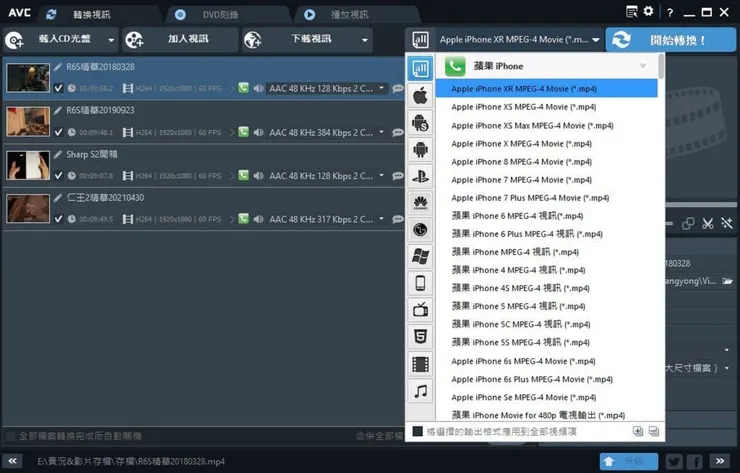
Task: Enable apply output format to all videos checkbox
Action: pos(417,431)
